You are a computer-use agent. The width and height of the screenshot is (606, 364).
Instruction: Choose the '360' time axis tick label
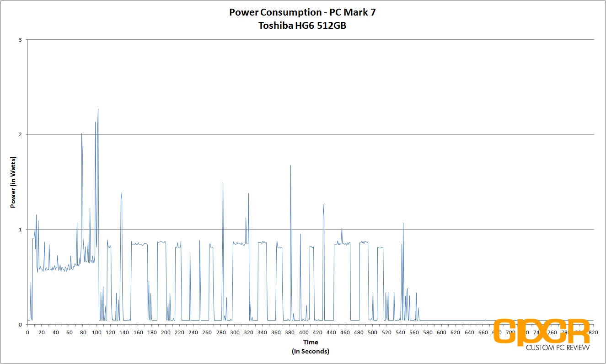(276, 332)
